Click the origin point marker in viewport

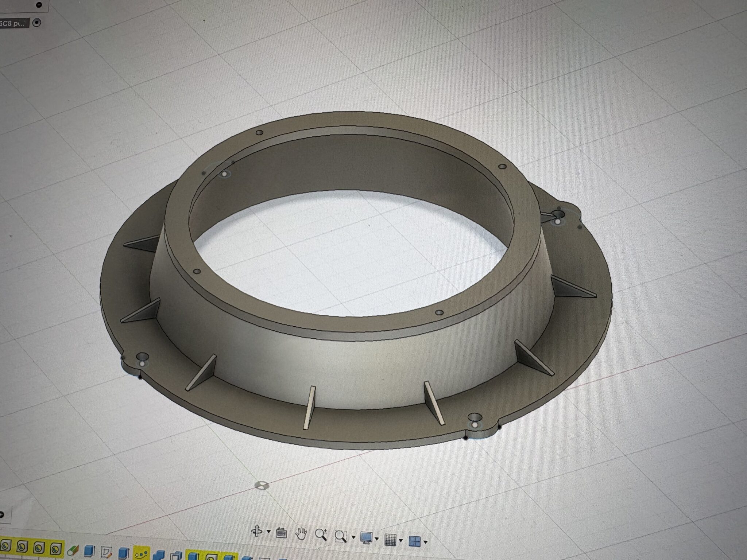[x=261, y=485]
